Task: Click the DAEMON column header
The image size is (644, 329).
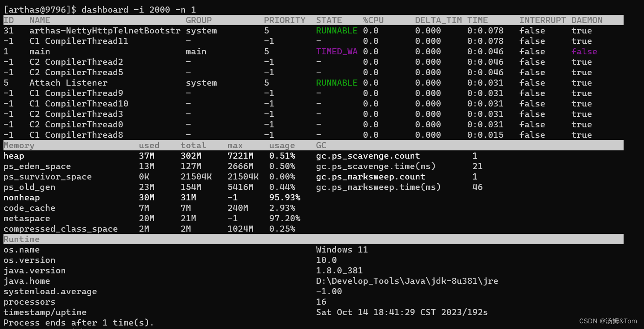Action: point(585,20)
